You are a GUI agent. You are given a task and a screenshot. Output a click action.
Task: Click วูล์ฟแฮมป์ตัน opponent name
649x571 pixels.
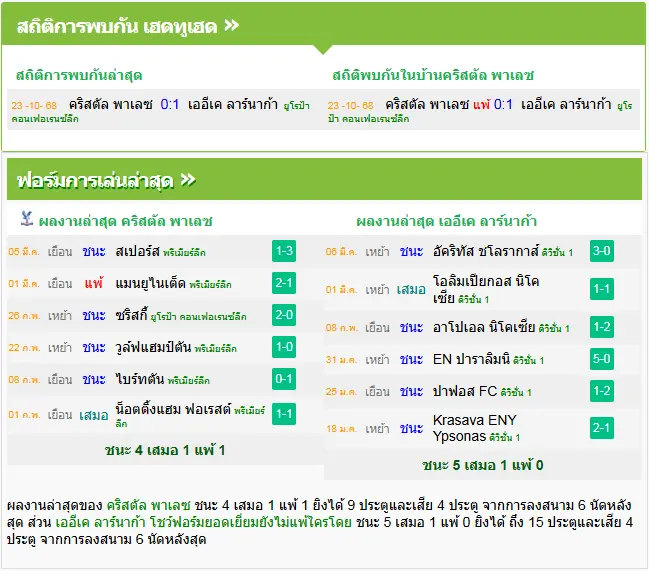click(x=153, y=347)
